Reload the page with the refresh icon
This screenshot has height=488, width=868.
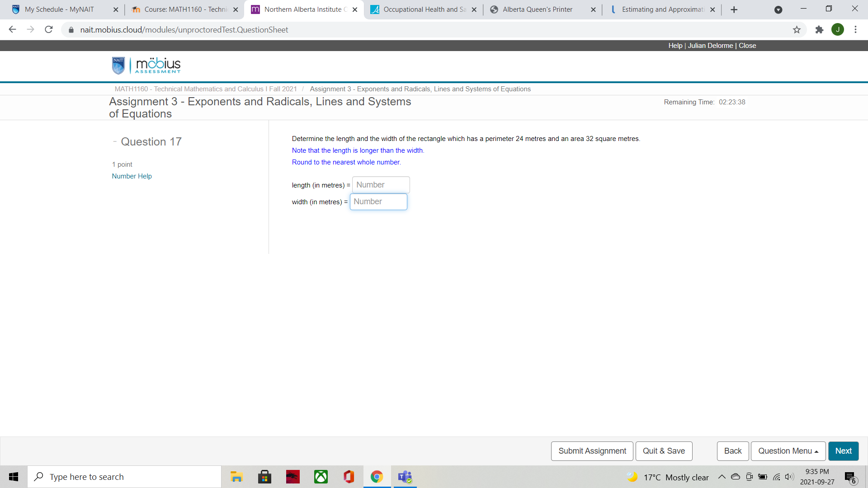(x=48, y=29)
